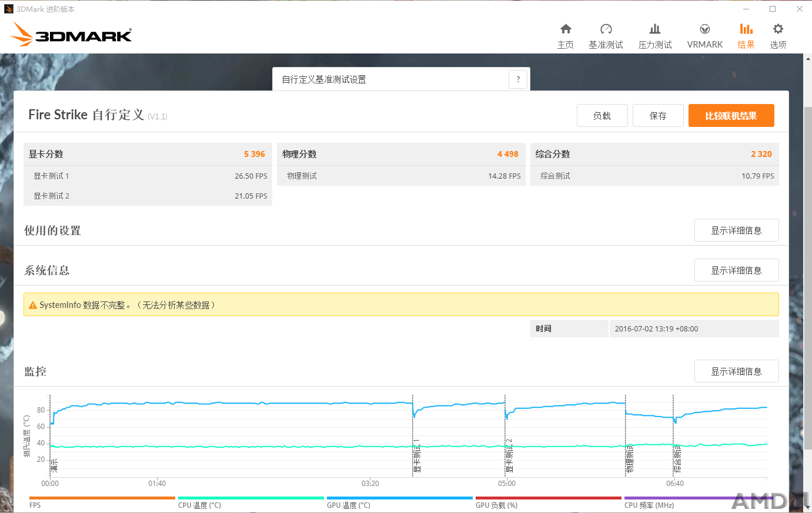Viewport: 812px width, 513px height.
Task: Open the 选项 options gear icon
Action: click(x=778, y=29)
